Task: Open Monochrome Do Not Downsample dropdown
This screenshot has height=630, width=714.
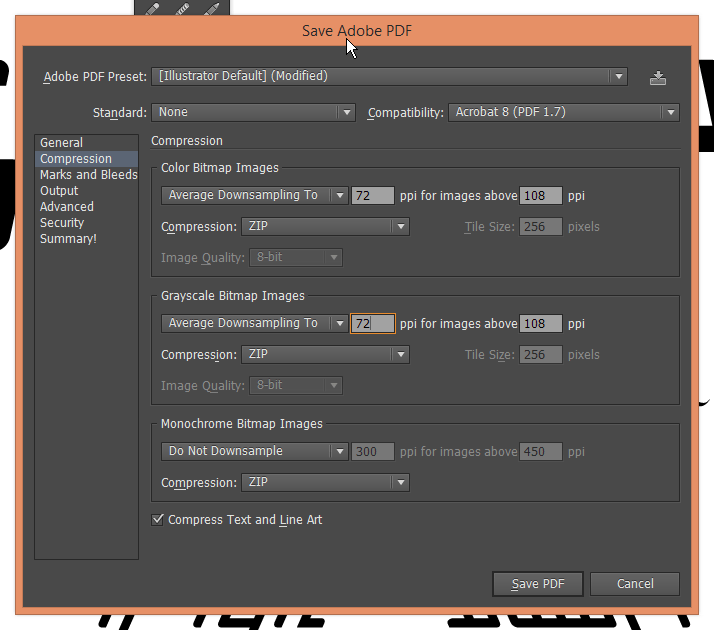Action: 255,451
